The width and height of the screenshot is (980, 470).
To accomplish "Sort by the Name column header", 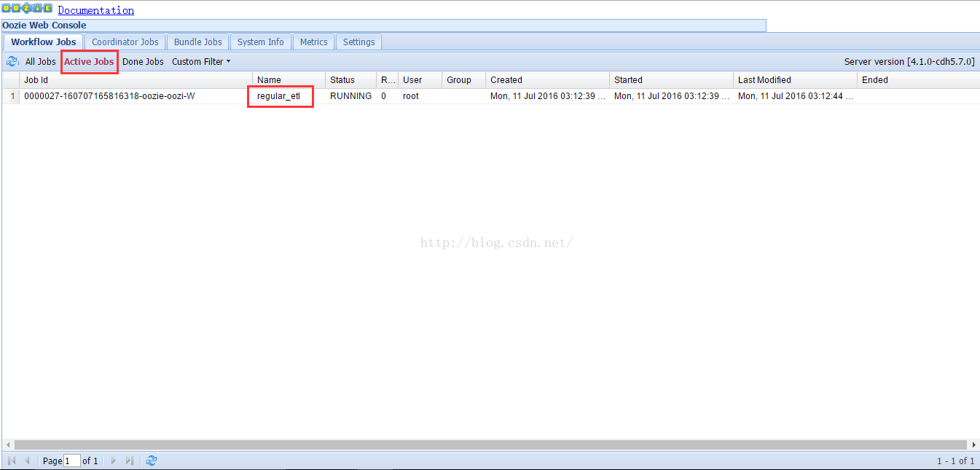I will coord(289,80).
